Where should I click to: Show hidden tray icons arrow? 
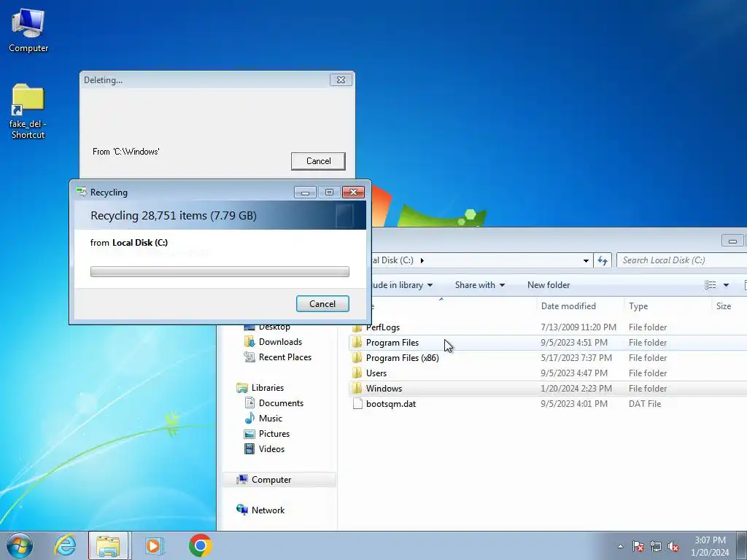620,546
